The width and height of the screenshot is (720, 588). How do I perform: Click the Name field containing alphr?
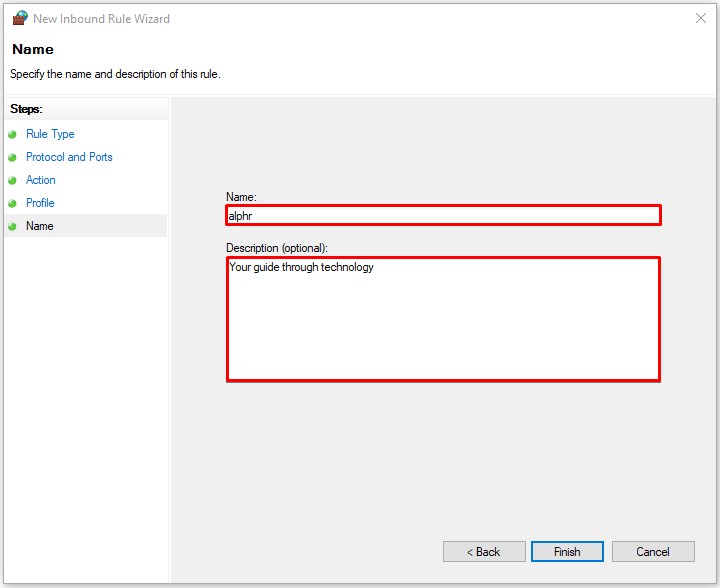coord(443,215)
